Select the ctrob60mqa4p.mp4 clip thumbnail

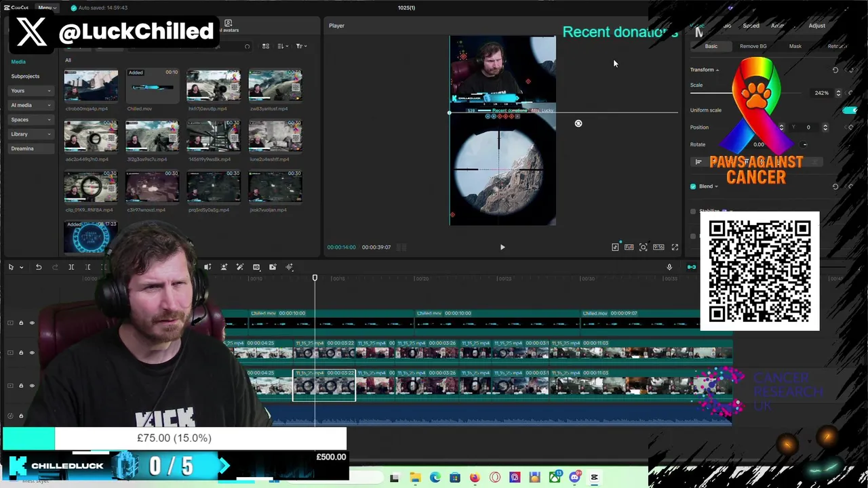coord(91,86)
